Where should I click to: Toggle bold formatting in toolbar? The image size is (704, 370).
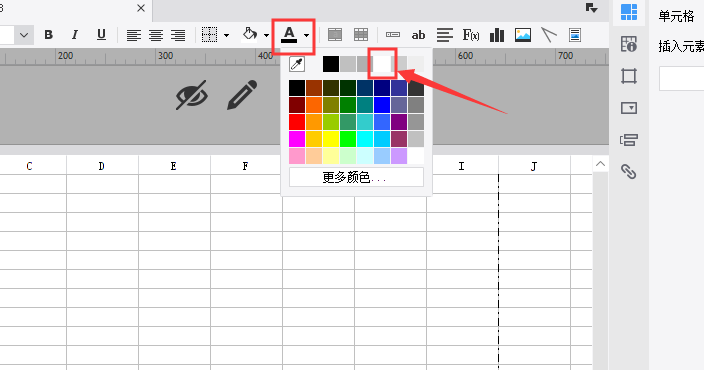pyautogui.click(x=48, y=35)
